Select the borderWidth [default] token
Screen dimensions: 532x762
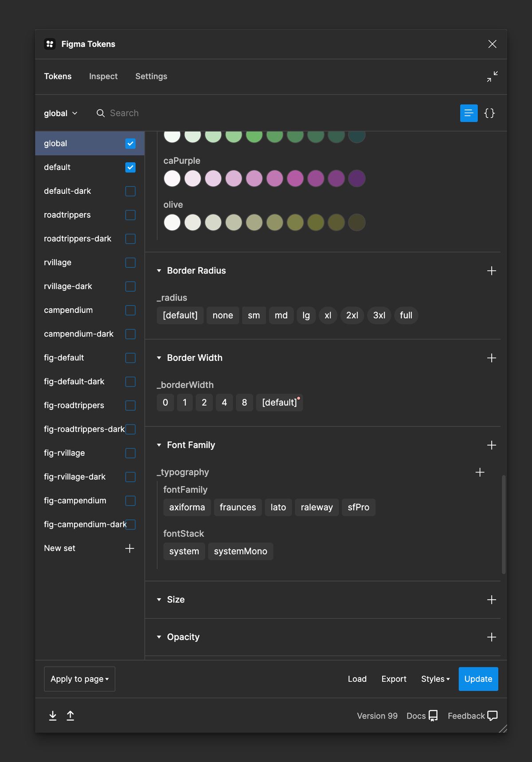coord(279,402)
